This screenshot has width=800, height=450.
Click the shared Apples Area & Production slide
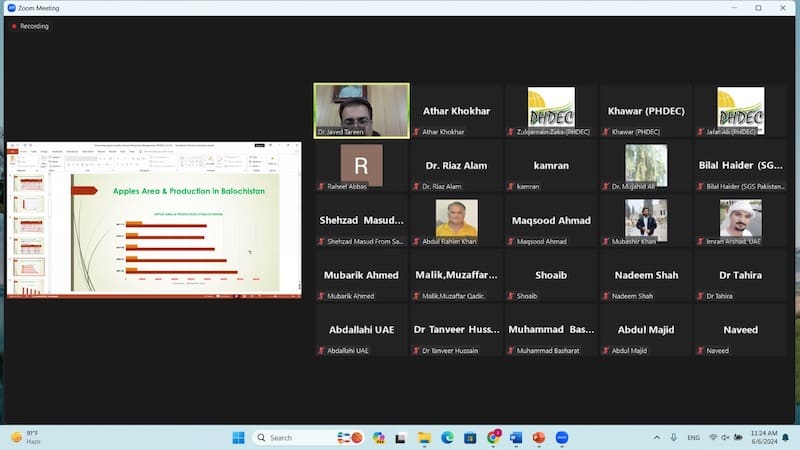coord(174,232)
